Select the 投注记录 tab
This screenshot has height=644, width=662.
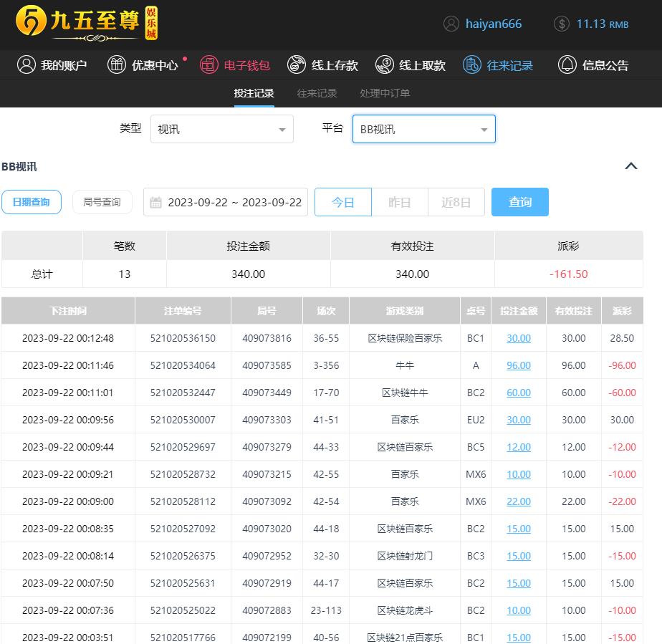coord(254,93)
